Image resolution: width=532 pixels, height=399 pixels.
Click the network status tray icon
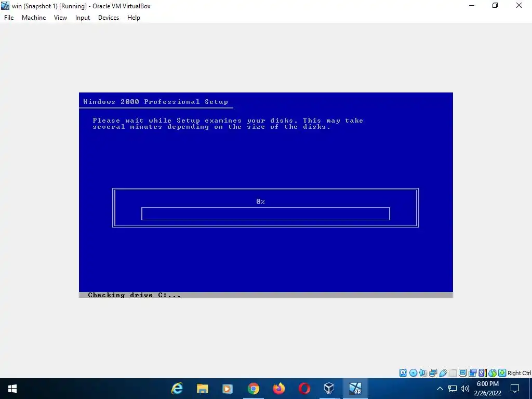click(x=453, y=389)
